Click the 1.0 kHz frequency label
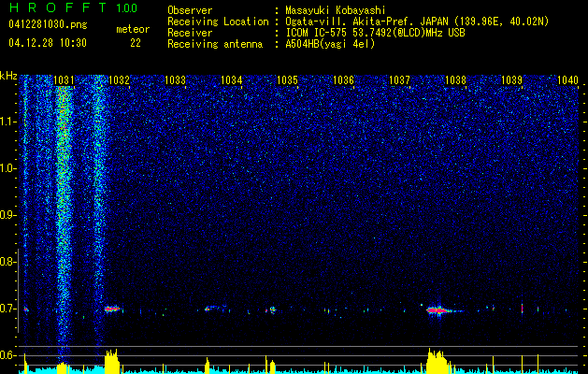This screenshot has height=374, width=588. pos(7,168)
